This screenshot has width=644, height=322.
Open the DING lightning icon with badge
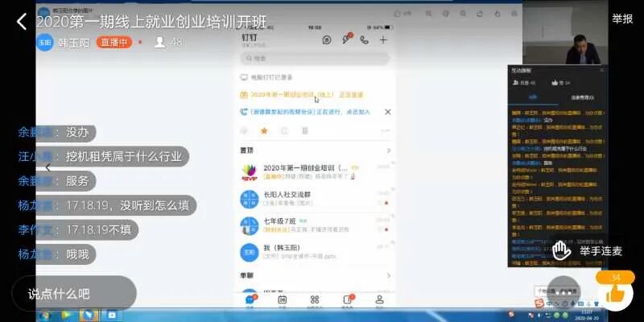(x=347, y=39)
